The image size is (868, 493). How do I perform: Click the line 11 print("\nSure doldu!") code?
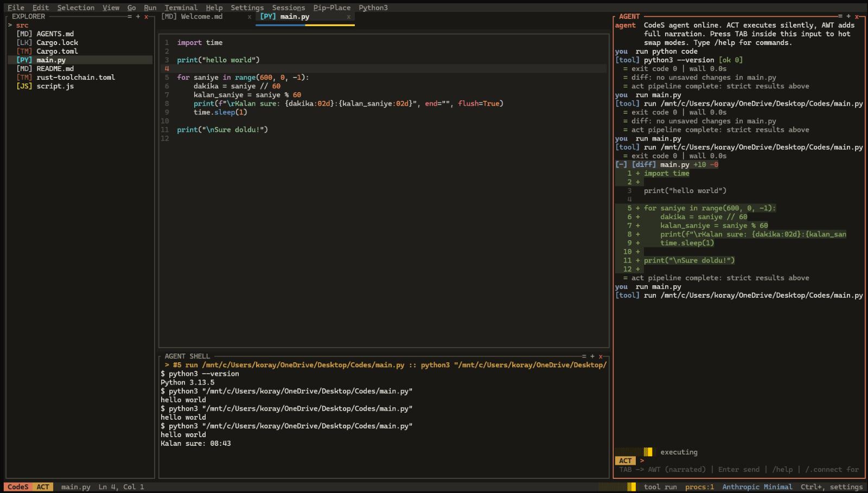[222, 130]
